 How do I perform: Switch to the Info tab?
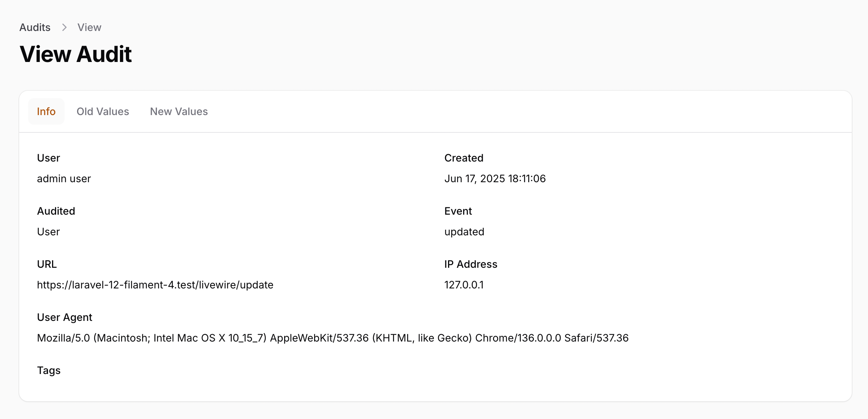point(46,111)
